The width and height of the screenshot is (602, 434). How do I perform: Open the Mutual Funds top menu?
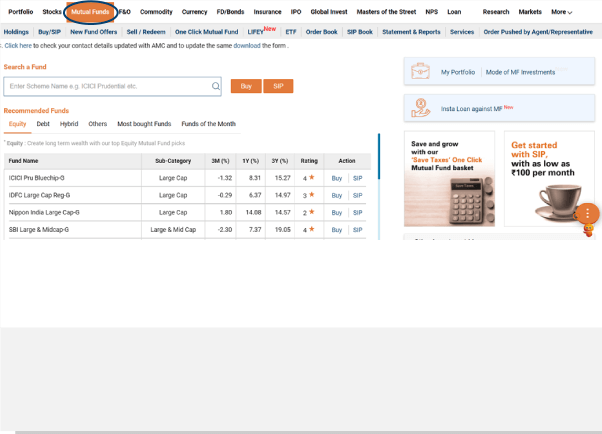click(90, 12)
